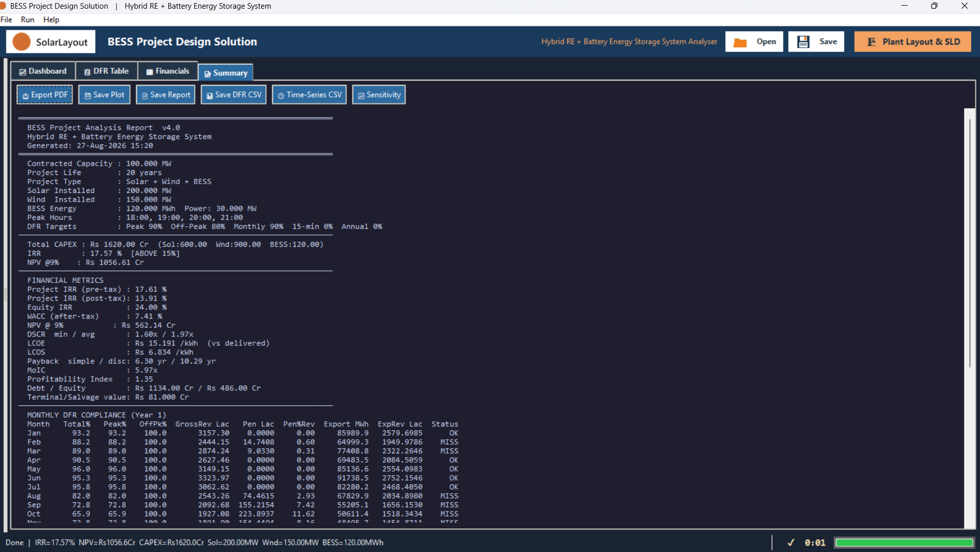Click the Summary tab icon
980x552 pixels.
click(x=208, y=74)
